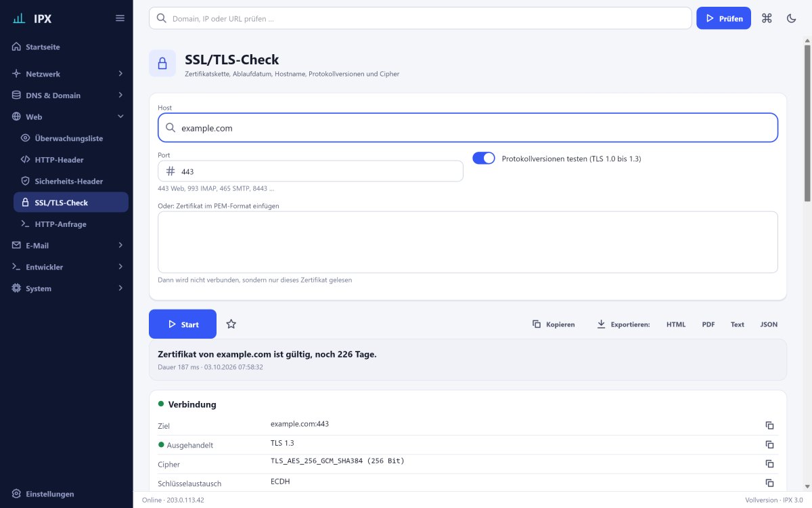The width and height of the screenshot is (812, 508).
Task: Click the Dauer 187 ms timestamp text
Action: pos(210,367)
